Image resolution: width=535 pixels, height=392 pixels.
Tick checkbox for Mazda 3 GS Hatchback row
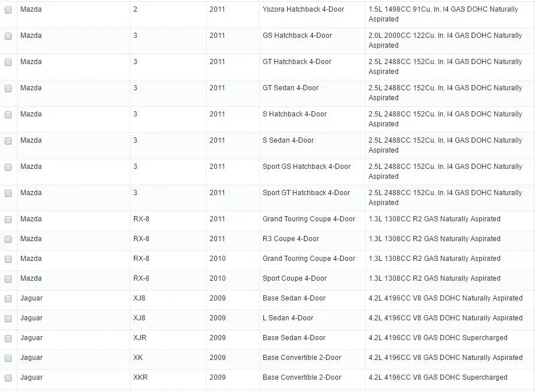click(8, 36)
